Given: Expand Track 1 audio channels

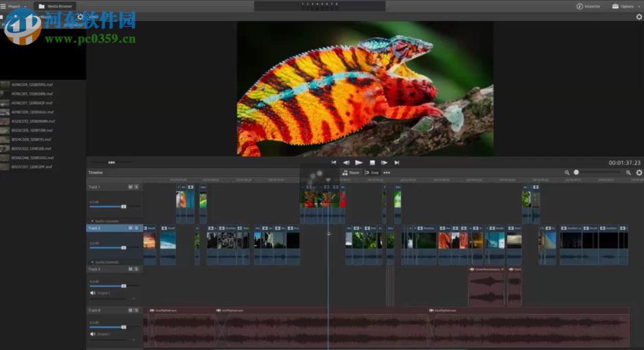Looking at the screenshot, I should [92, 221].
